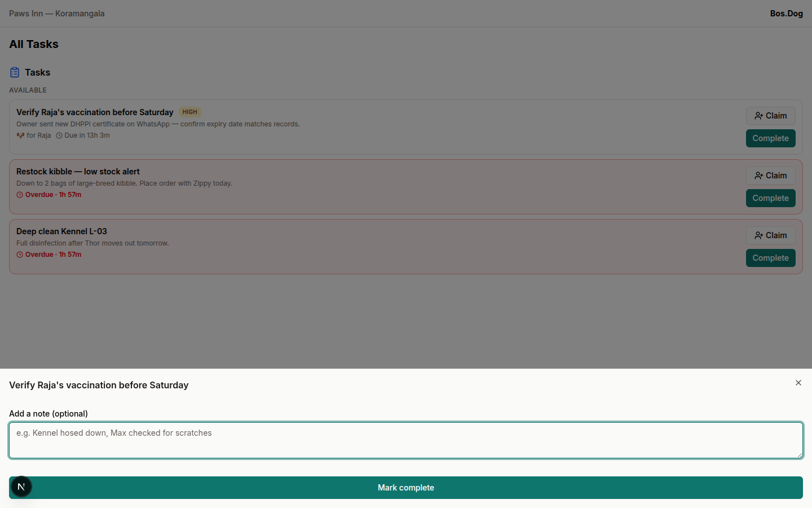Complete the Deep clean Kennel L-03 task
The height and width of the screenshot is (508, 812).
(770, 257)
